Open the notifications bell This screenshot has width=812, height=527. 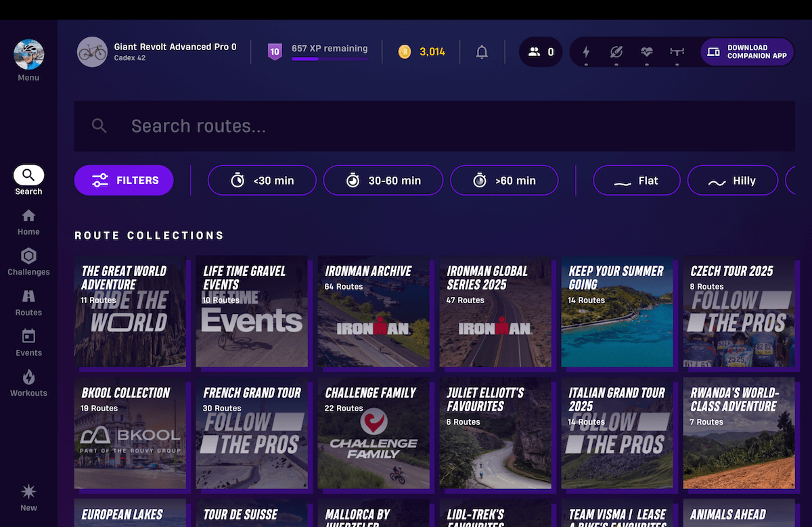482,52
